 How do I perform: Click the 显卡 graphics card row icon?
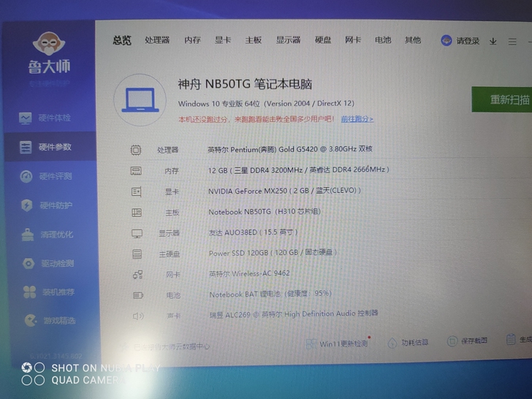pyautogui.click(x=137, y=191)
